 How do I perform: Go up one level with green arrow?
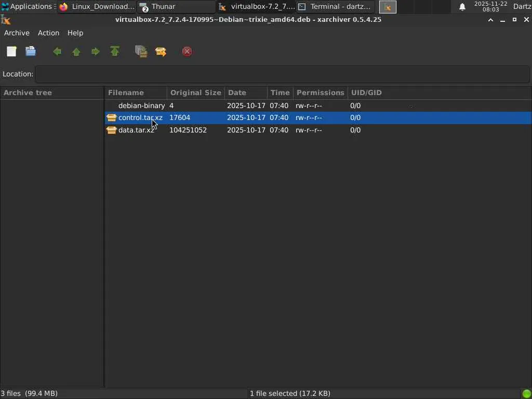click(x=76, y=52)
